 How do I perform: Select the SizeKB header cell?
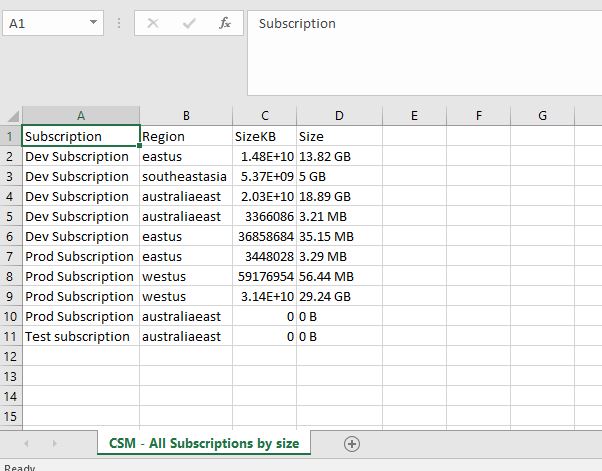click(x=265, y=136)
